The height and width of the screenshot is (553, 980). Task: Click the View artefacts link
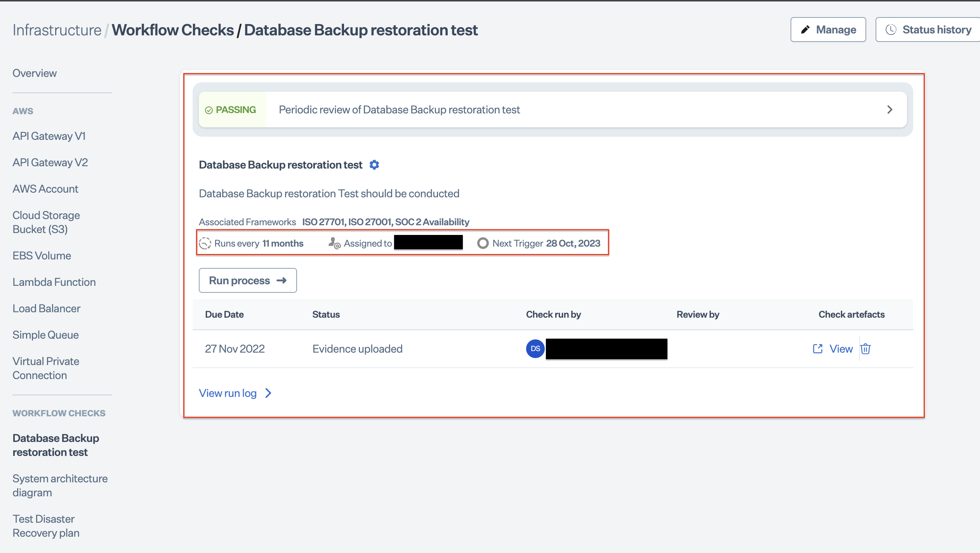pos(841,349)
